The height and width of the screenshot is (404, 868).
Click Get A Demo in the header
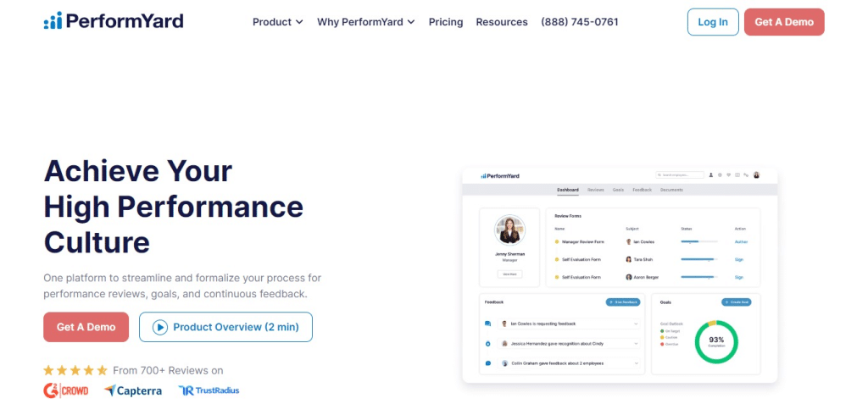pyautogui.click(x=784, y=22)
